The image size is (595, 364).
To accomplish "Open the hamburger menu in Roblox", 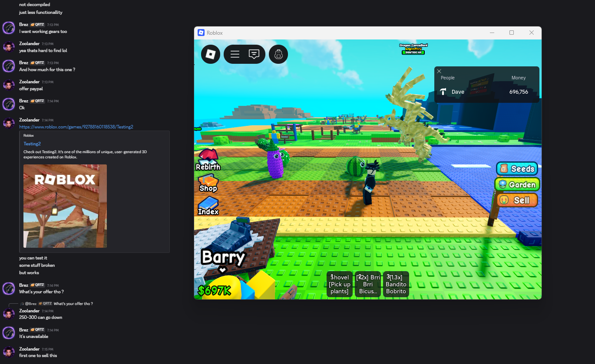I will coord(235,54).
